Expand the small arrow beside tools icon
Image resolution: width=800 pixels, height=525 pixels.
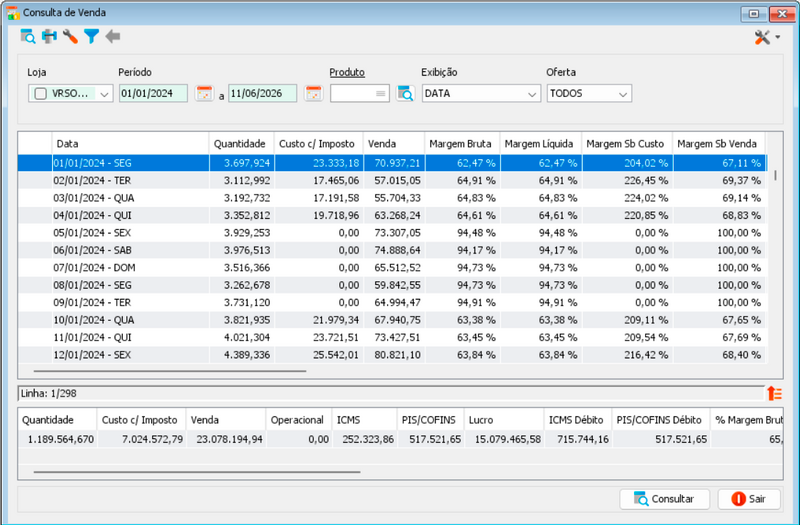778,37
